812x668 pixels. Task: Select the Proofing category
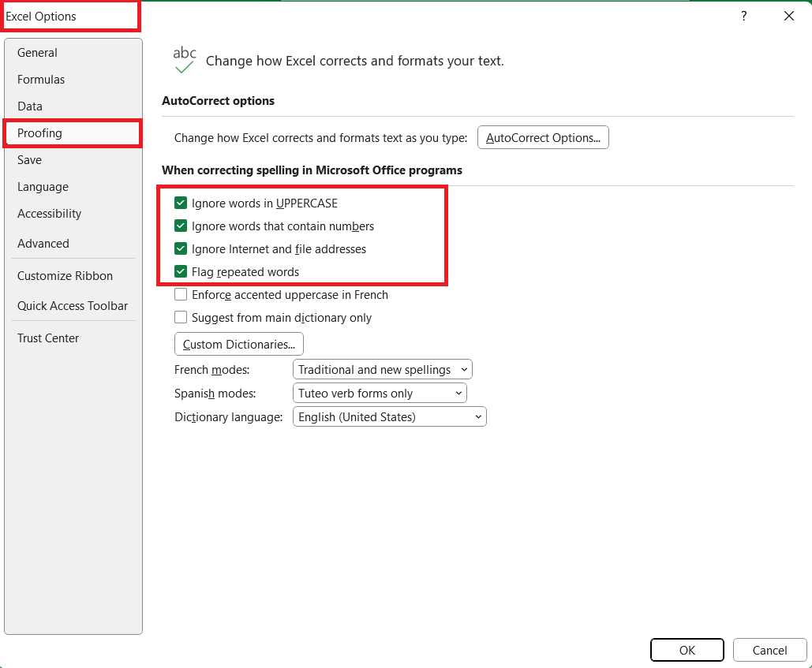(73, 133)
